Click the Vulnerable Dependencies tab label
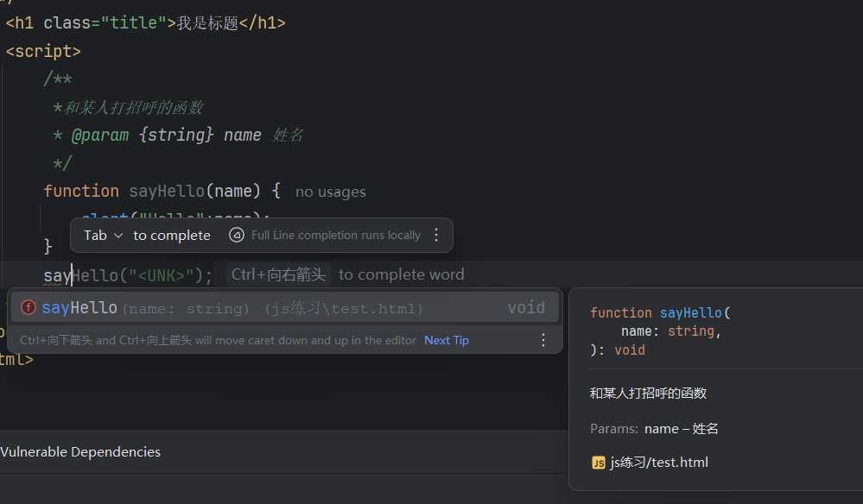863x504 pixels. (80, 451)
